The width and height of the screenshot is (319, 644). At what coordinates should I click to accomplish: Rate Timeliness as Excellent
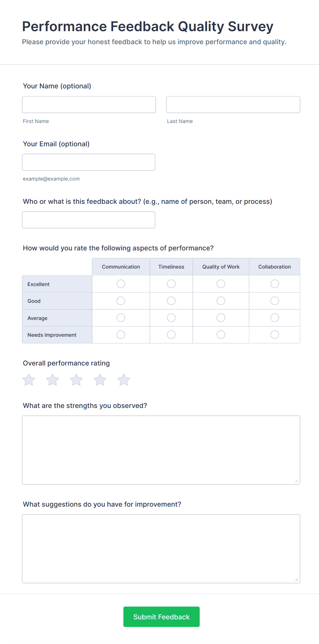pos(171,284)
